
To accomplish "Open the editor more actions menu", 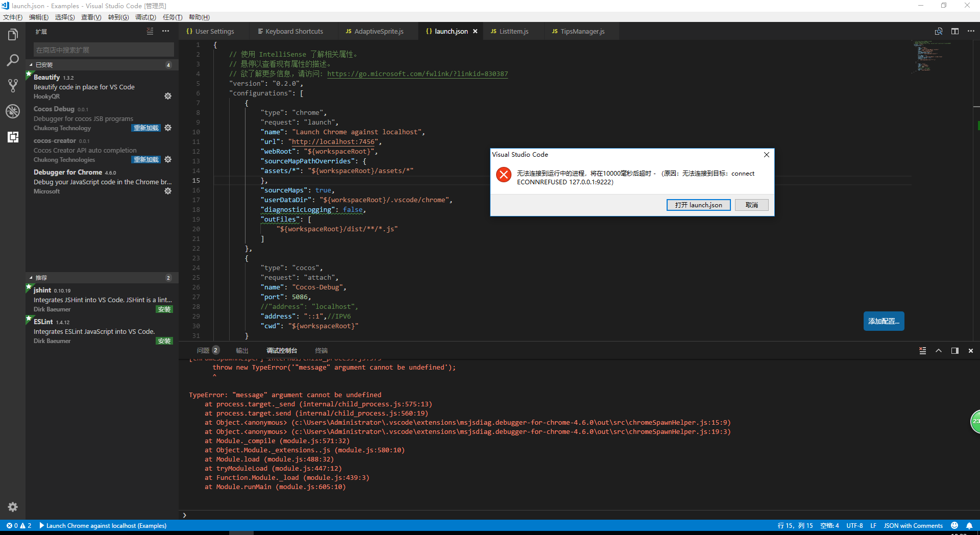I will click(x=971, y=31).
